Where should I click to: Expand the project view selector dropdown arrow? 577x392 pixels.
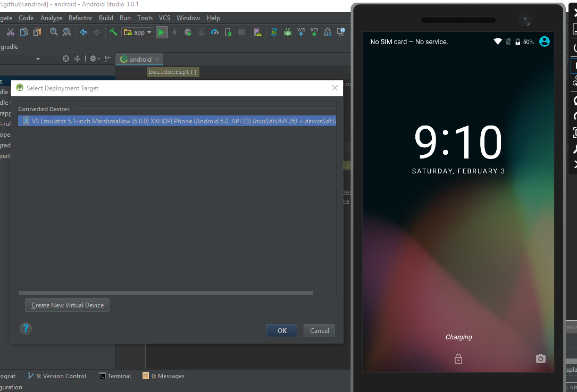pos(38,59)
